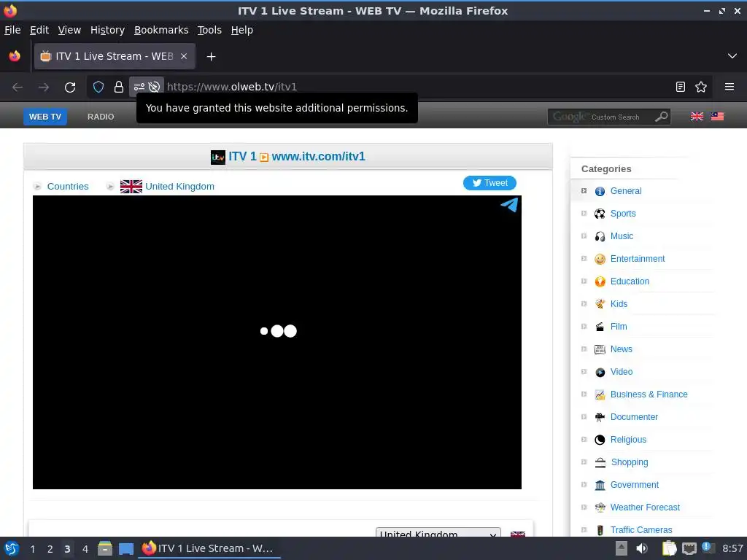This screenshot has width=747, height=560.
Task: Close the ITV 1 Live Stream tab
Action: [184, 56]
